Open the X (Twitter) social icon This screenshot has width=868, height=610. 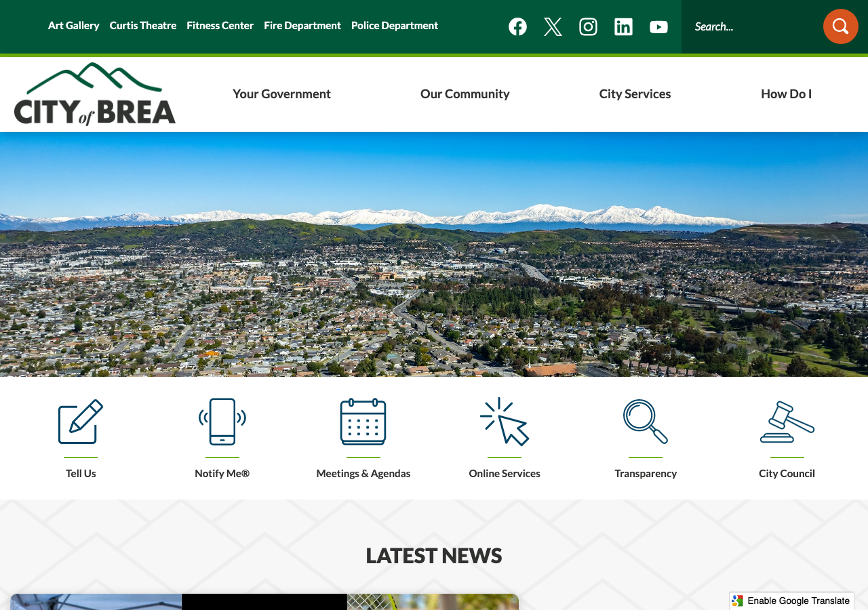click(553, 26)
